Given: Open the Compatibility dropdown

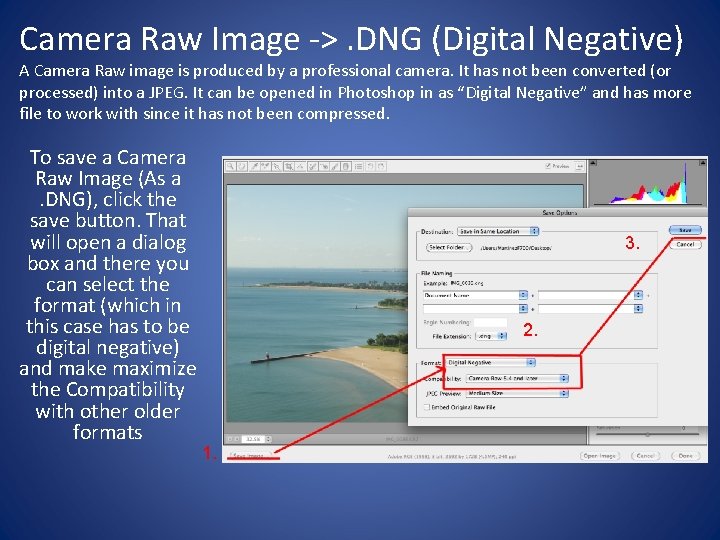Looking at the screenshot, I should 518,378.
